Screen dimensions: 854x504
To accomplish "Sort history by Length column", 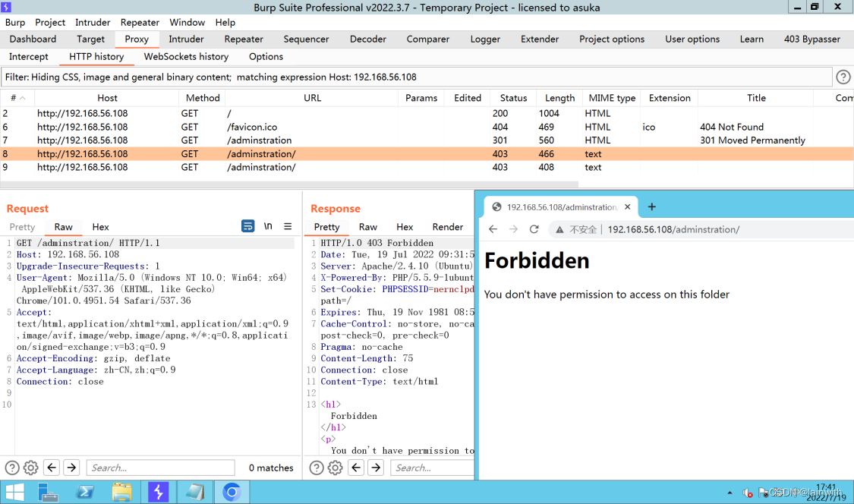I will [559, 98].
